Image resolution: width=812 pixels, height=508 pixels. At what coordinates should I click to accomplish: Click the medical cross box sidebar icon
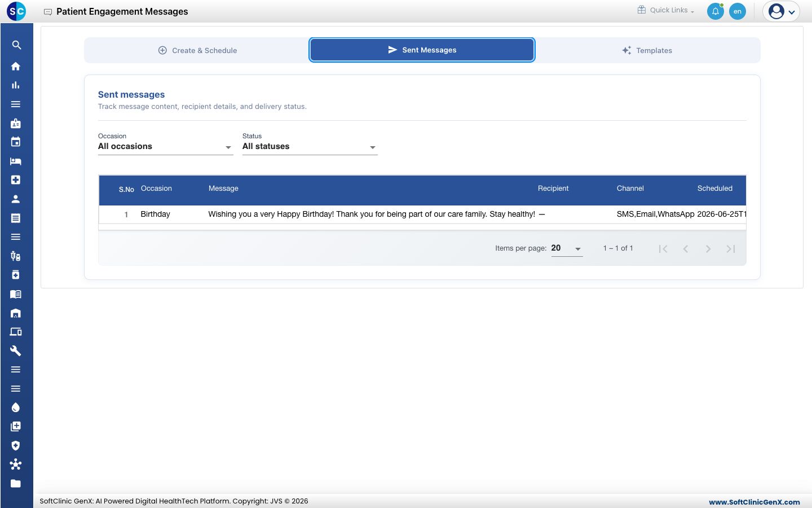point(16,180)
